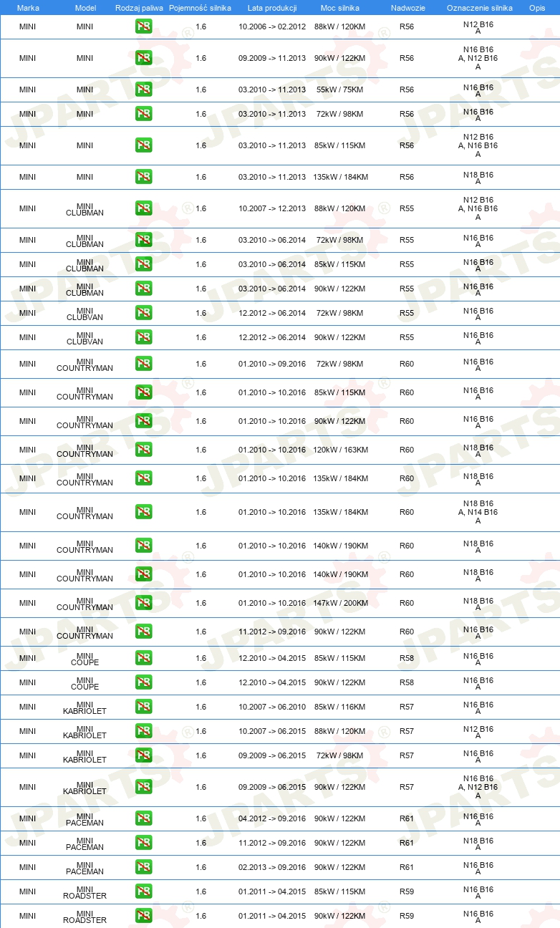
Task: Click the MINI KABRIOLET model in the 85kW / 116KM row
Action: click(x=85, y=707)
